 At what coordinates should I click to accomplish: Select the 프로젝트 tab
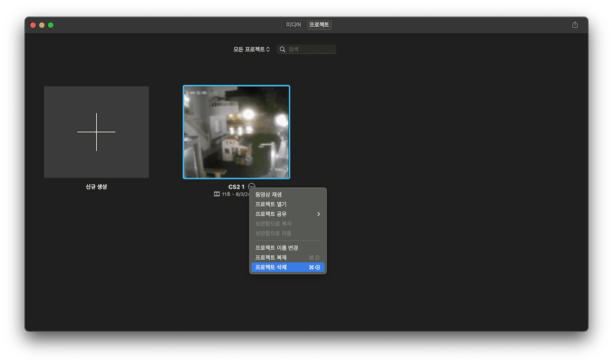[319, 25]
